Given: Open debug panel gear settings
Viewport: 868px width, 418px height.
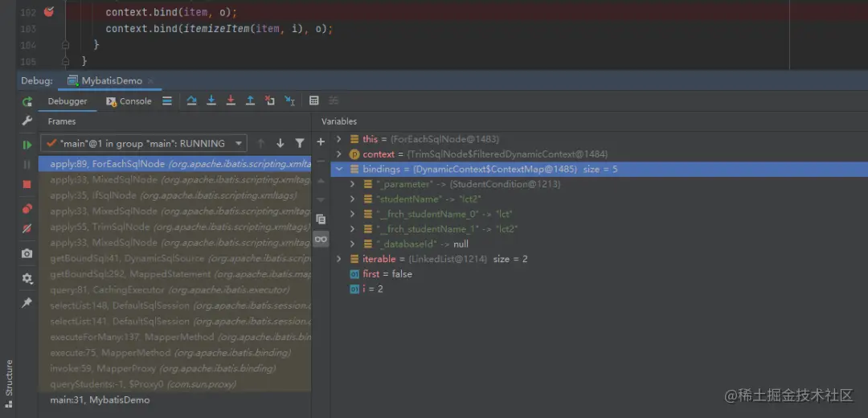Looking at the screenshot, I should pyautogui.click(x=27, y=278).
